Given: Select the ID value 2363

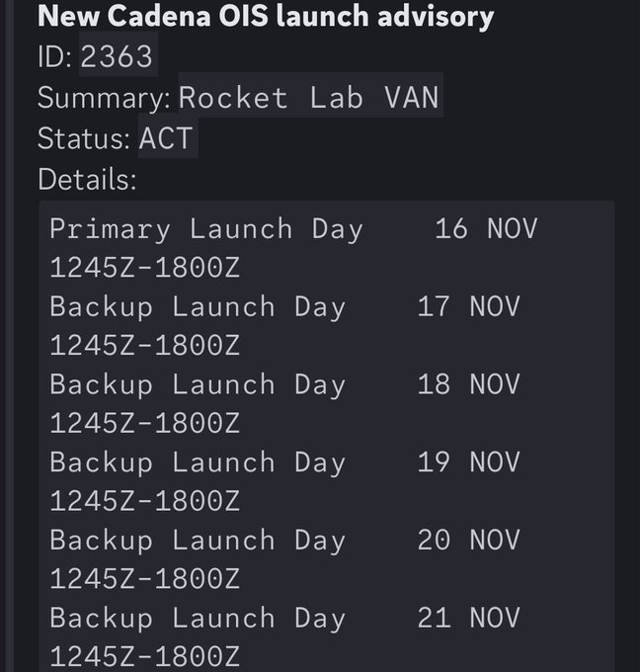Looking at the screenshot, I should [x=117, y=56].
